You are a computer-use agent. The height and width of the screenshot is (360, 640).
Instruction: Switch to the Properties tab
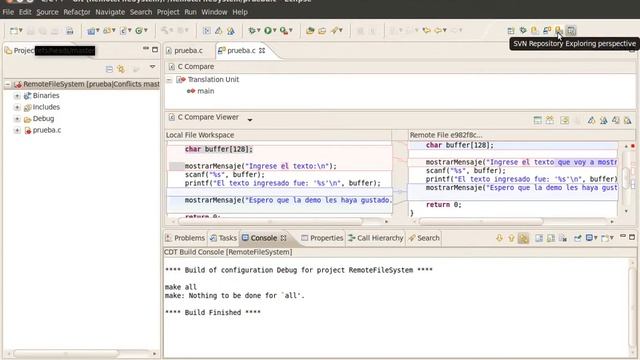tap(322, 238)
